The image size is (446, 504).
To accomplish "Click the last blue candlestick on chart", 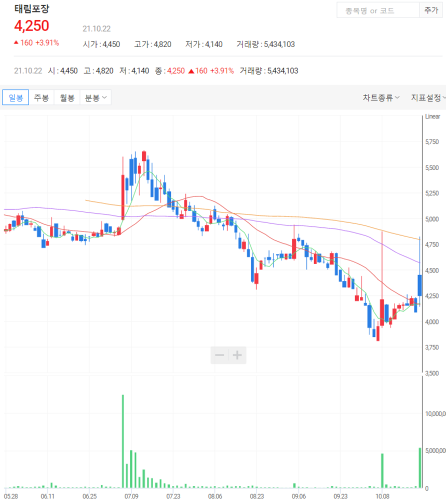I will click(x=420, y=285).
